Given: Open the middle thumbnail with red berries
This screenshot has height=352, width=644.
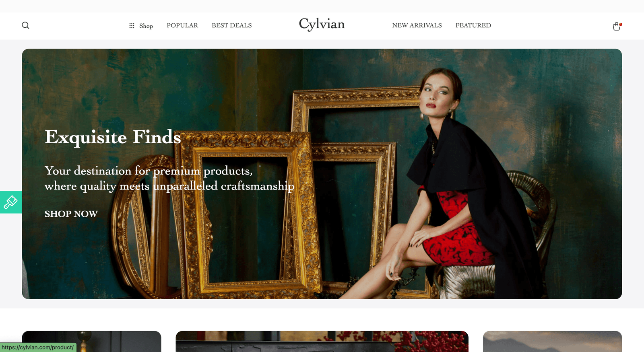Looking at the screenshot, I should [322, 342].
